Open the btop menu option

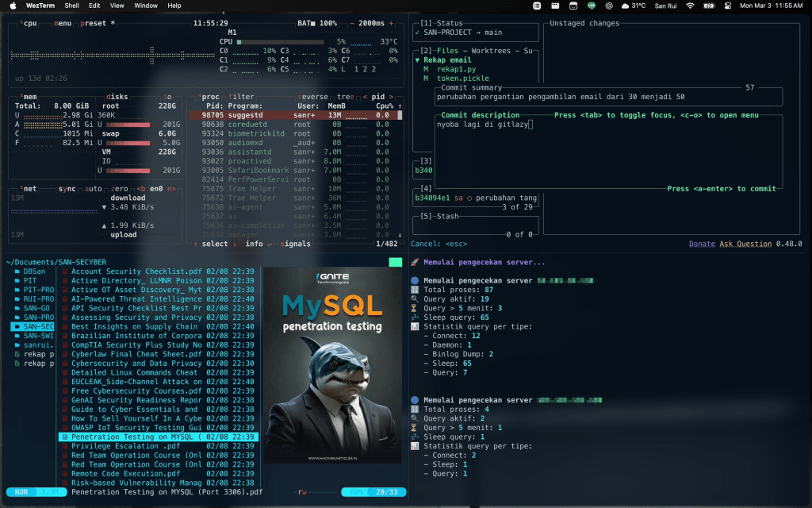point(62,23)
